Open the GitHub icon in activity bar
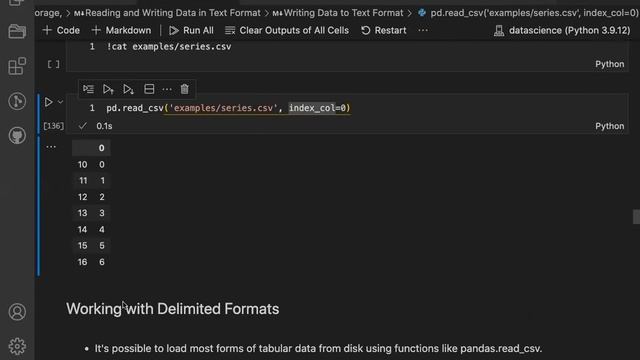Viewport: 640px width, 360px height. click(x=17, y=136)
